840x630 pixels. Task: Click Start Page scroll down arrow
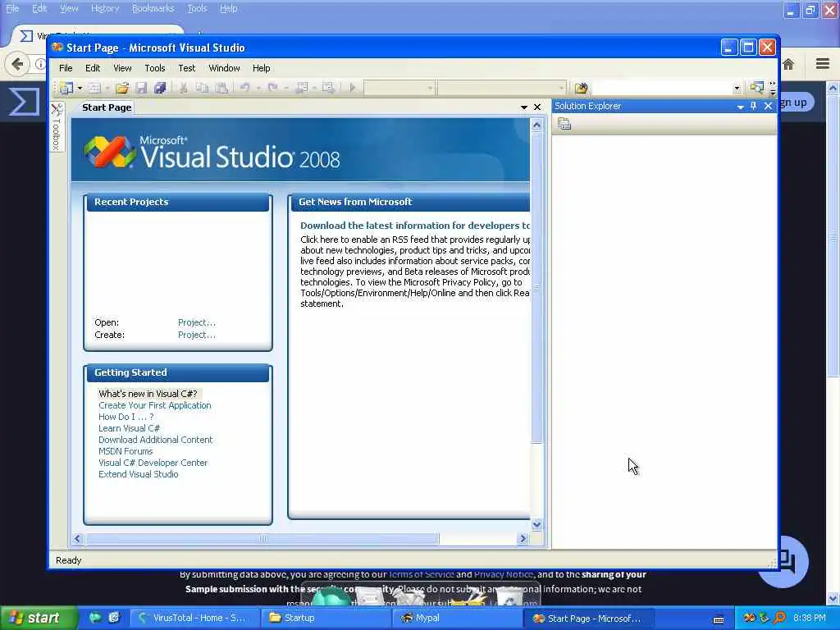click(536, 524)
